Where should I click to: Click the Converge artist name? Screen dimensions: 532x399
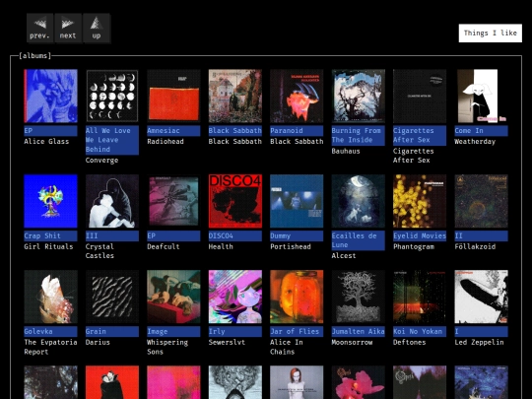pyautogui.click(x=101, y=161)
